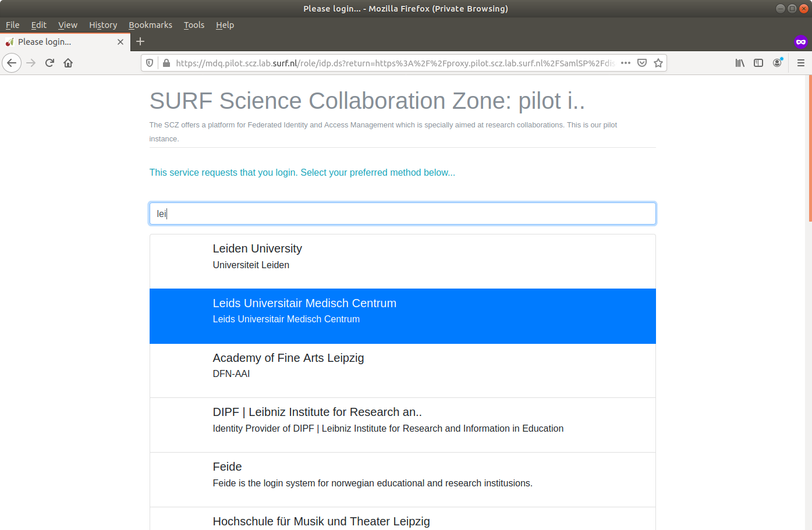Viewport: 812px width, 530px height.
Task: Select DIPF Leibniz Institute for Research
Action: pyautogui.click(x=403, y=425)
